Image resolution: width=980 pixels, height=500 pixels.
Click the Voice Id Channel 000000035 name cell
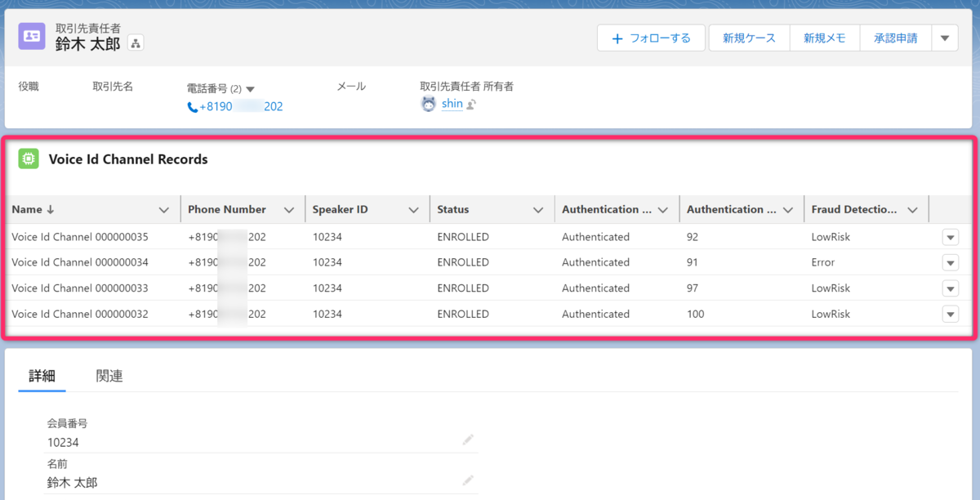tap(80, 237)
